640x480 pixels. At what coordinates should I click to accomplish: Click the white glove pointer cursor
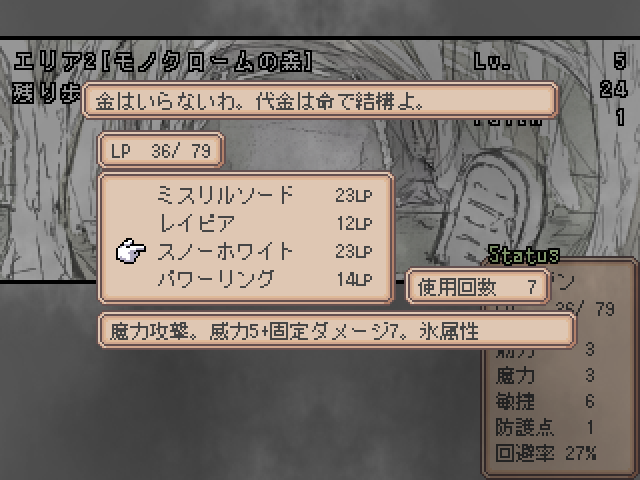pos(131,251)
